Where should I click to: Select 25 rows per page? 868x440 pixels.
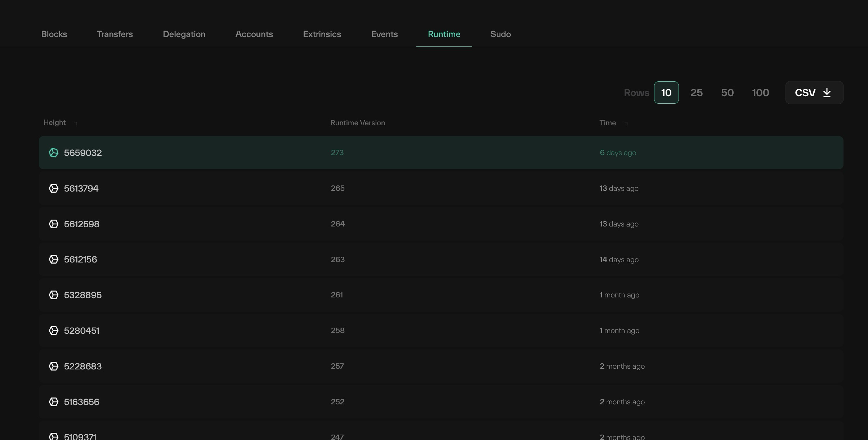[x=696, y=93]
